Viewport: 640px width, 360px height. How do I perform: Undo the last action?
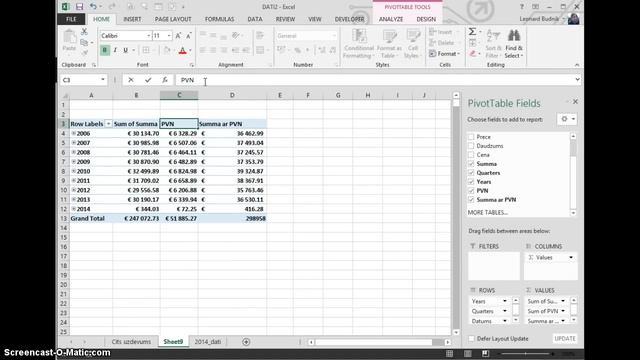[93, 7]
